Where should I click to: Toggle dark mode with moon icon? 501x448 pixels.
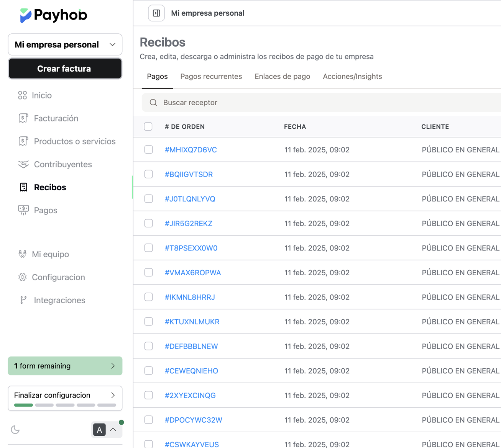coord(15,430)
